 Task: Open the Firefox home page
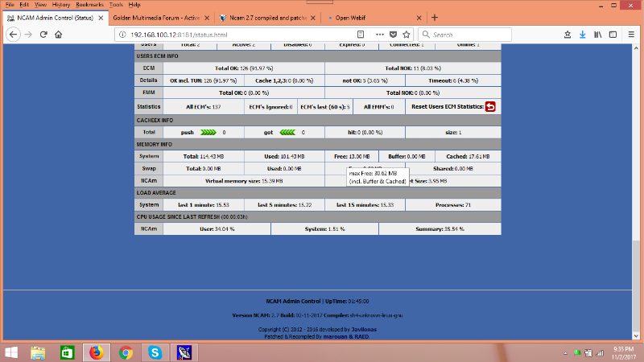[58, 35]
